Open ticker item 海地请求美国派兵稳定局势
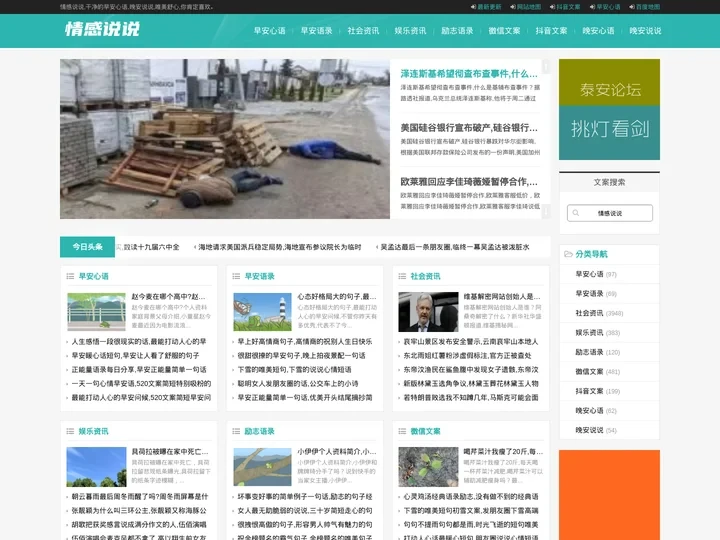Viewport: 720px width, 540px height. click(280, 247)
